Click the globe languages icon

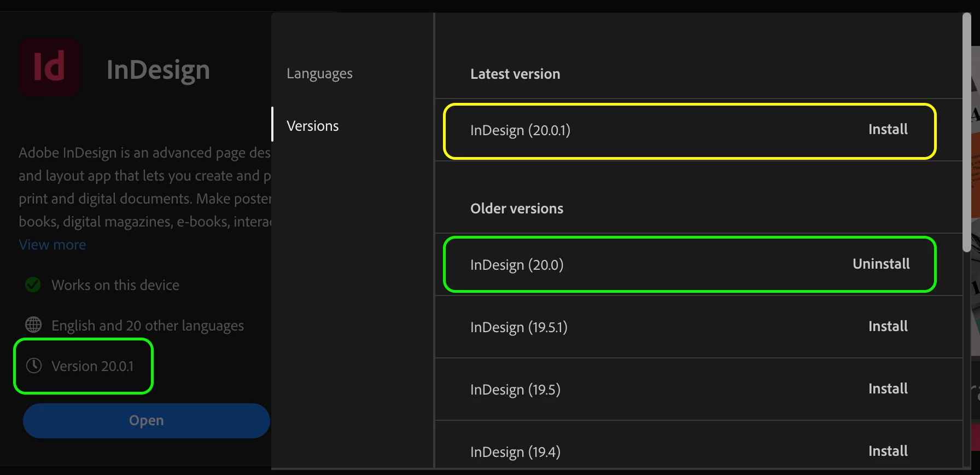tap(33, 325)
